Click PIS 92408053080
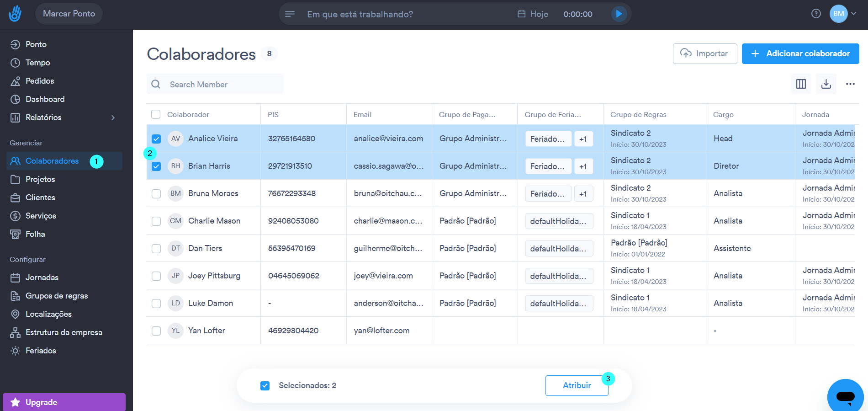The height and width of the screenshot is (411, 868). point(293,221)
